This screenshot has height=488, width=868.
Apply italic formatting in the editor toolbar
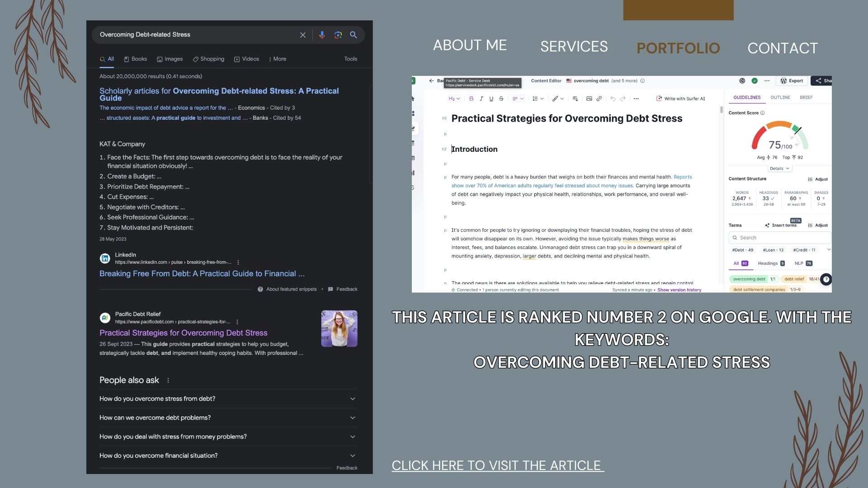pyautogui.click(x=481, y=99)
